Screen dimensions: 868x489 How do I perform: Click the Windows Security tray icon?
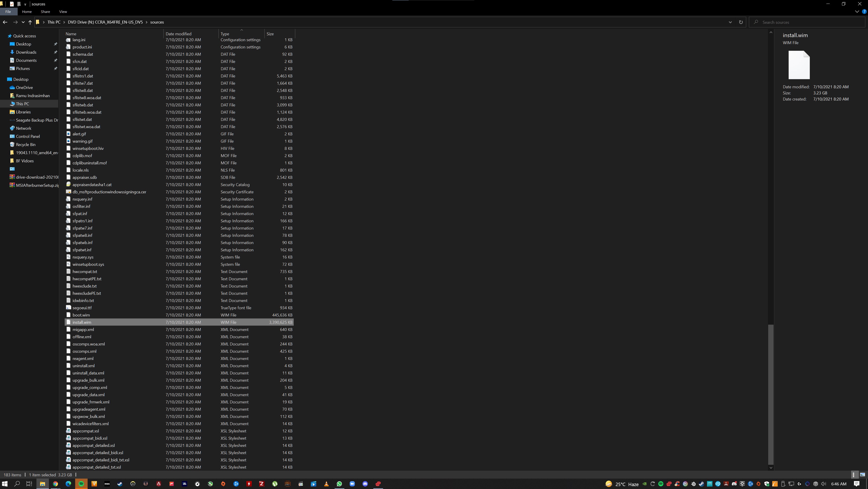(x=767, y=484)
